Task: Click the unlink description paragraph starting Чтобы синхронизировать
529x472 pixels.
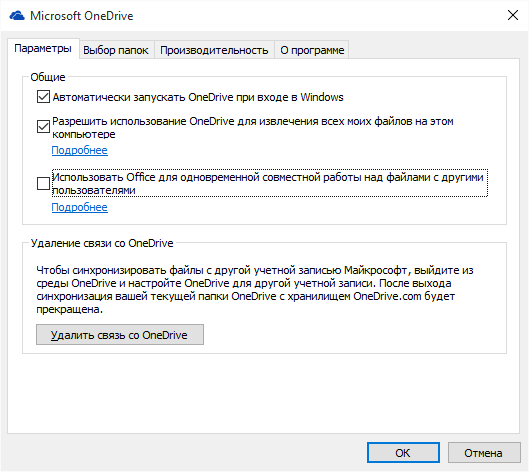Action: tap(255, 289)
